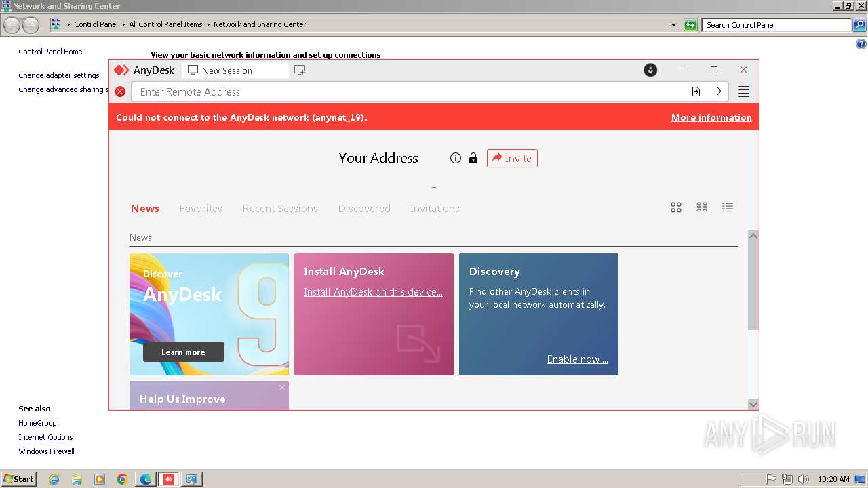Click the news list scrollbar down arrow

[753, 404]
